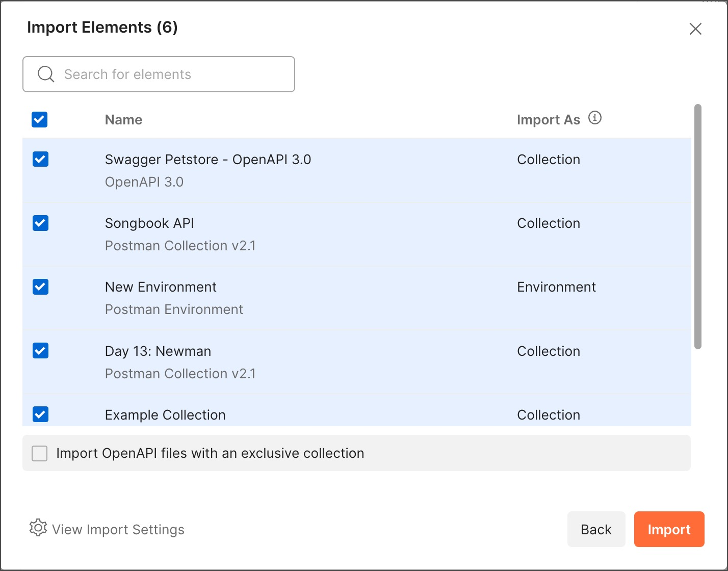Focus the Search for elements field
728x571 pixels.
point(159,74)
